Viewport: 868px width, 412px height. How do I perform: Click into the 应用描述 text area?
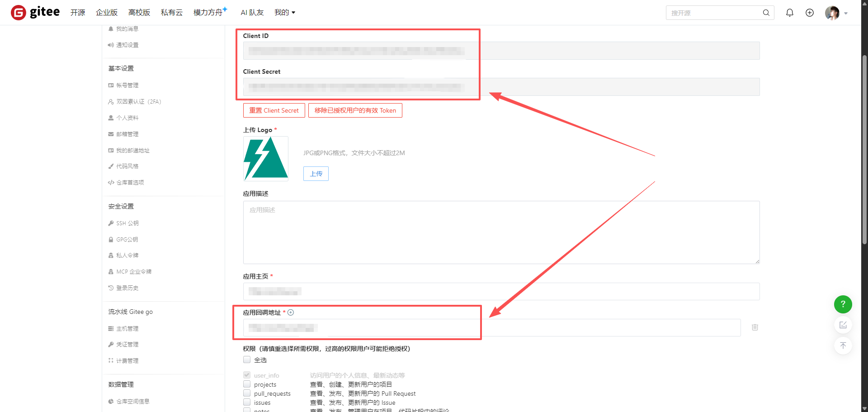pos(501,232)
